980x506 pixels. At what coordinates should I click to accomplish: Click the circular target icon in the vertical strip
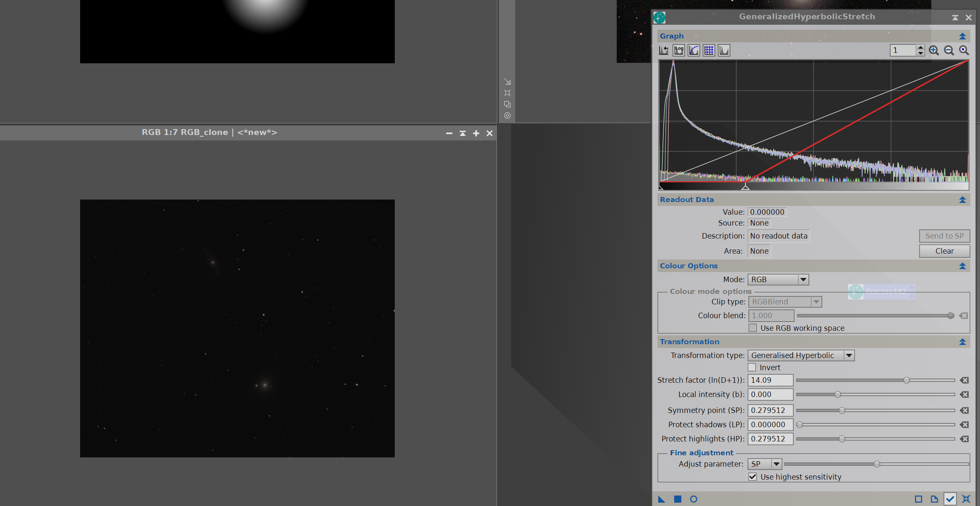coord(508,116)
